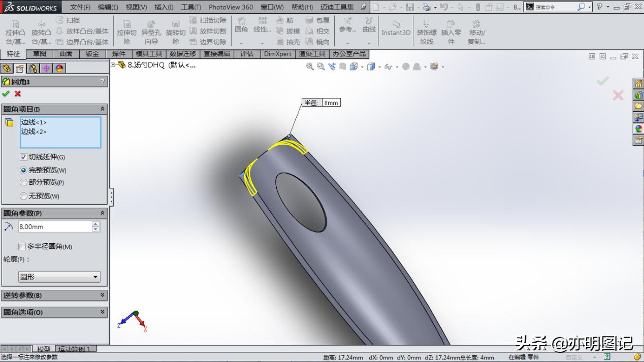
Task: Click the 拔模 (Draft) feature icon
Action: [283, 30]
